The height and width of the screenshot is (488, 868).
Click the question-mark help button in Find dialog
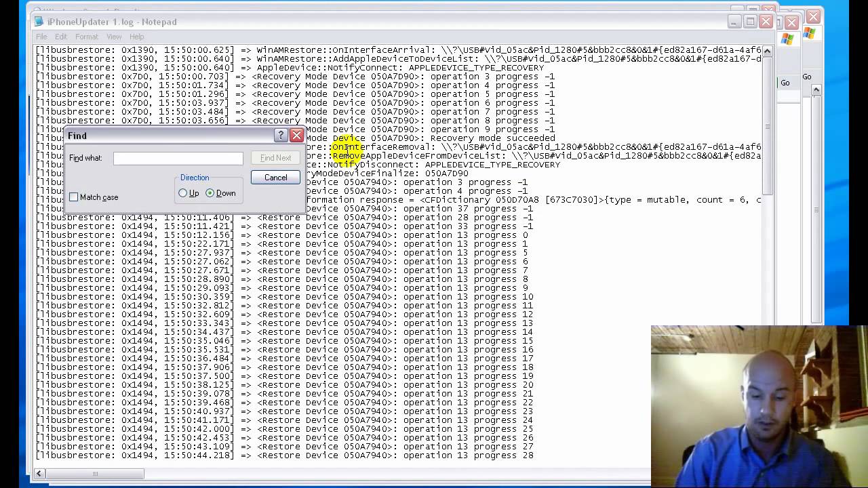point(281,136)
